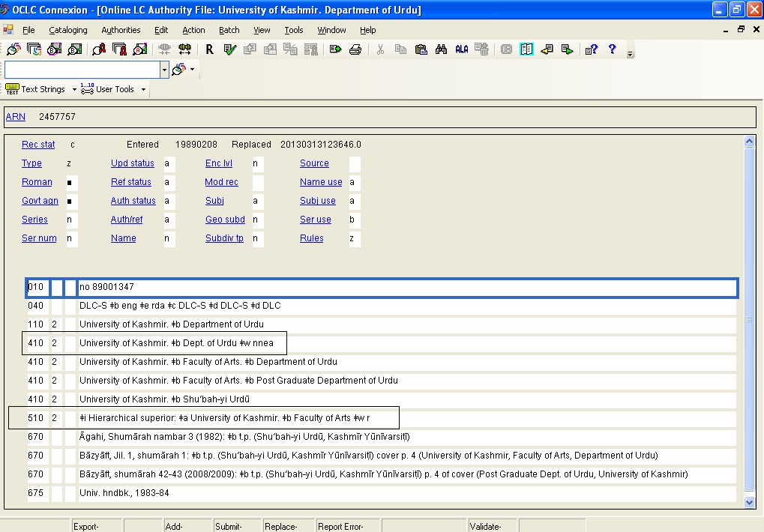
Task: Click the ARN link
Action: click(16, 117)
